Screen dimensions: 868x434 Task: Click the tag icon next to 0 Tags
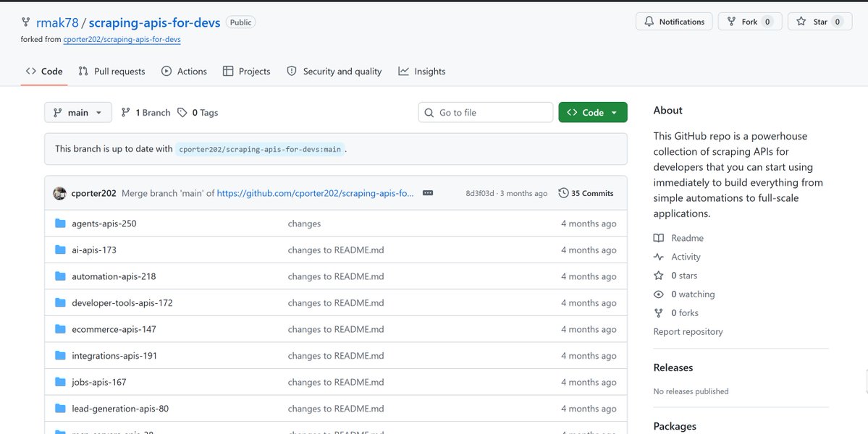click(x=182, y=113)
